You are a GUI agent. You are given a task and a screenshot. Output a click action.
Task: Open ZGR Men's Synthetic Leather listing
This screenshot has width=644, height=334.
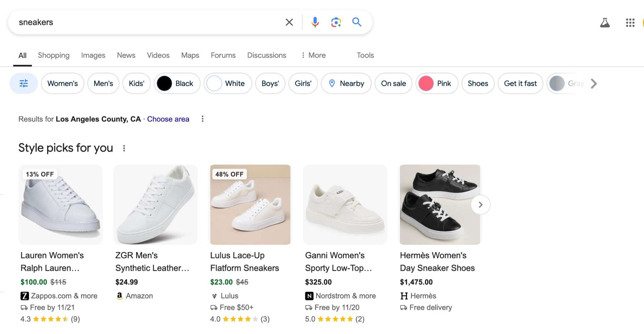(152, 262)
